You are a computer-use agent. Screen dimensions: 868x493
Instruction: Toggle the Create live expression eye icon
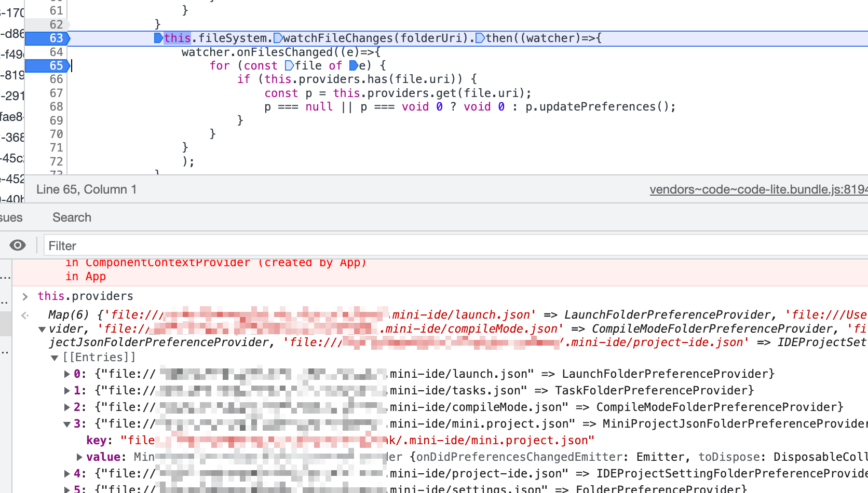(x=18, y=245)
